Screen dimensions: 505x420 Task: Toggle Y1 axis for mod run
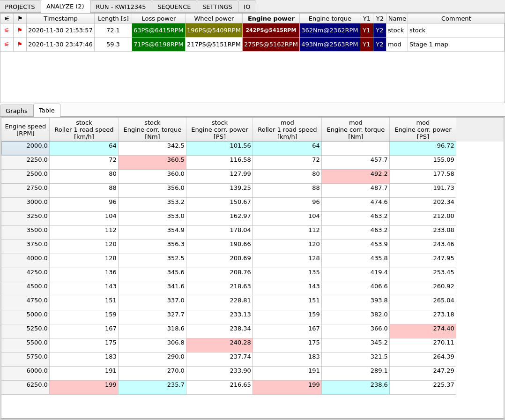click(366, 45)
